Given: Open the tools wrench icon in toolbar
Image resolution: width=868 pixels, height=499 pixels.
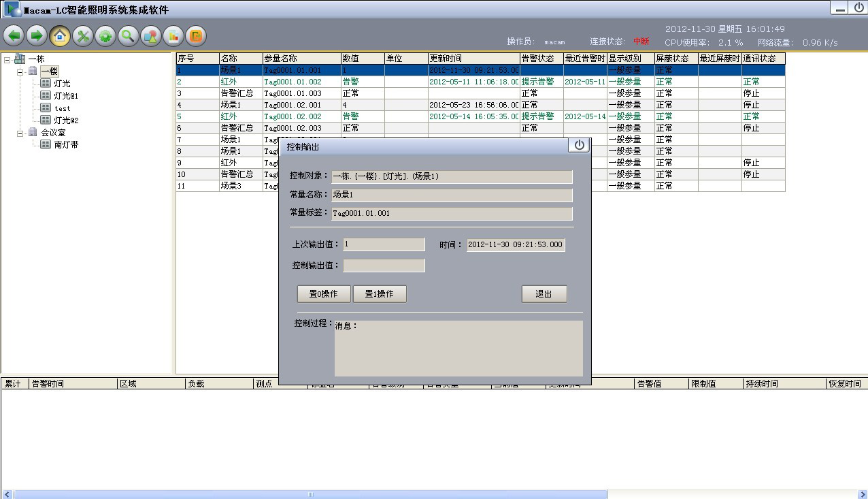Looking at the screenshot, I should click(x=82, y=35).
